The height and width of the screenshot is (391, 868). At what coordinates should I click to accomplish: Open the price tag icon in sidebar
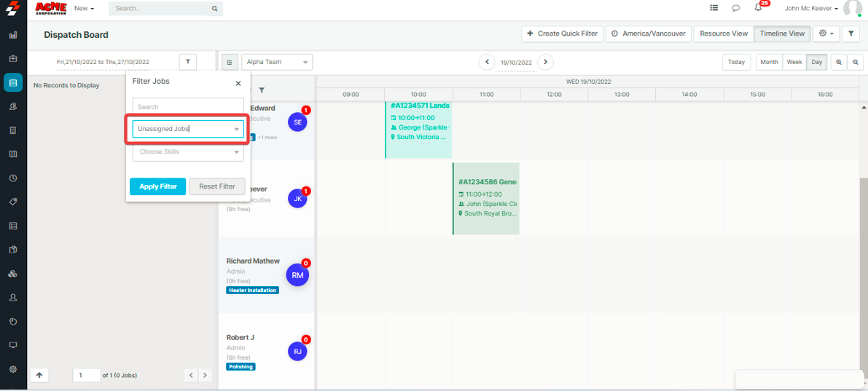[x=13, y=202]
